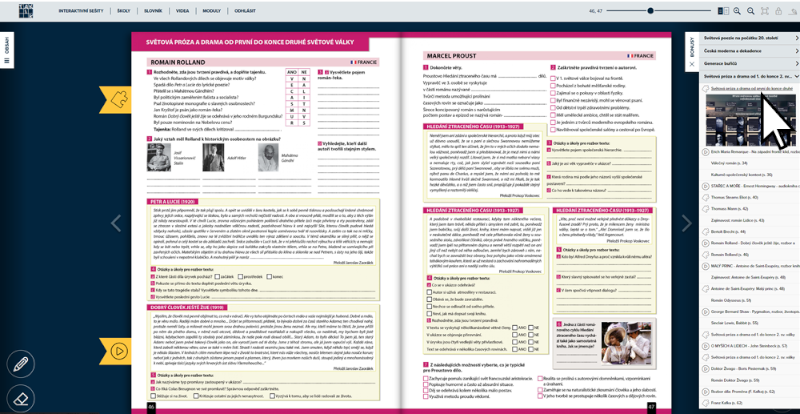Image resolution: width=800 pixels, height=414 pixels.
Task: Click the padlock icon in top toolbar
Action: coord(779,11)
